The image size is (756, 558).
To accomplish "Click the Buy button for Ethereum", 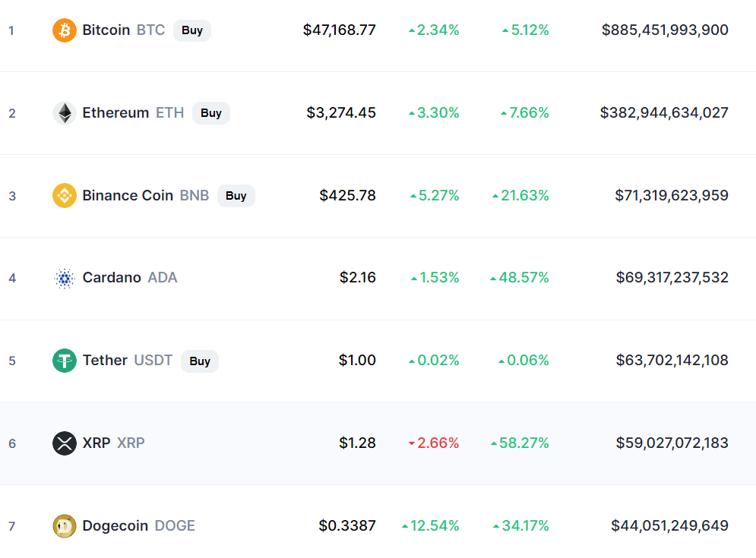I will pyautogui.click(x=211, y=113).
